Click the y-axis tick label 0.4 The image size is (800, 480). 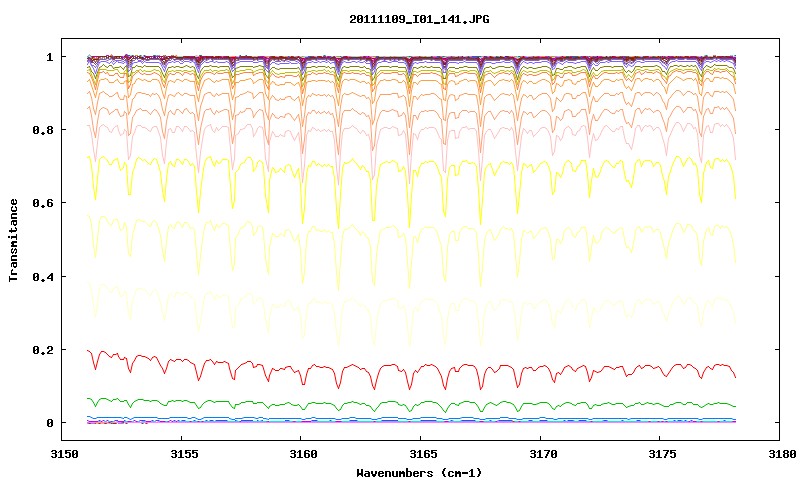(43, 276)
